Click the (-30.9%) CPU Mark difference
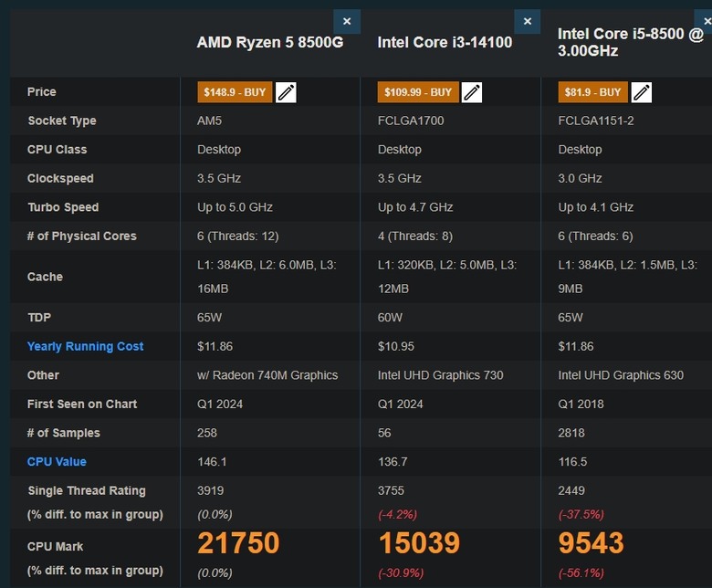Viewport: 712px width, 588px height. coord(401,573)
